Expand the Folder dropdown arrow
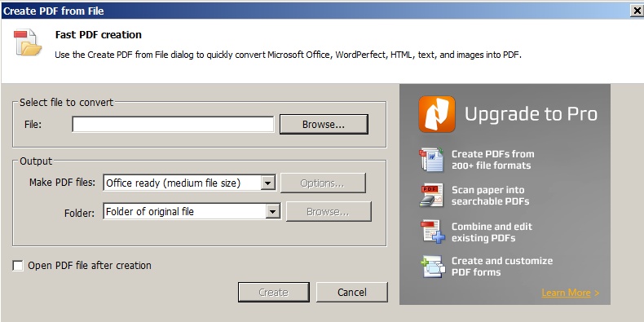The height and width of the screenshot is (322, 644). click(x=273, y=211)
